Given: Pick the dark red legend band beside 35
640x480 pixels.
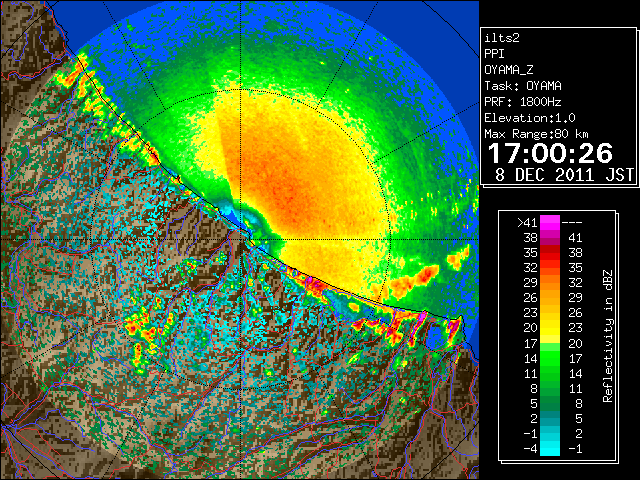Looking at the screenshot, I should pos(550,253).
